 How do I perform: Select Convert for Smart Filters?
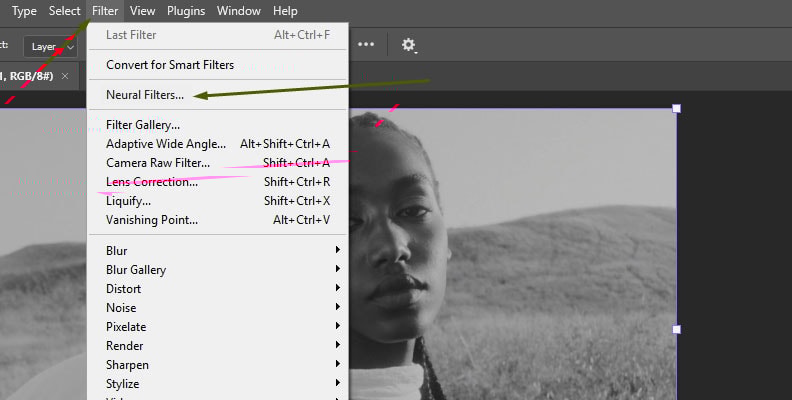pos(170,65)
